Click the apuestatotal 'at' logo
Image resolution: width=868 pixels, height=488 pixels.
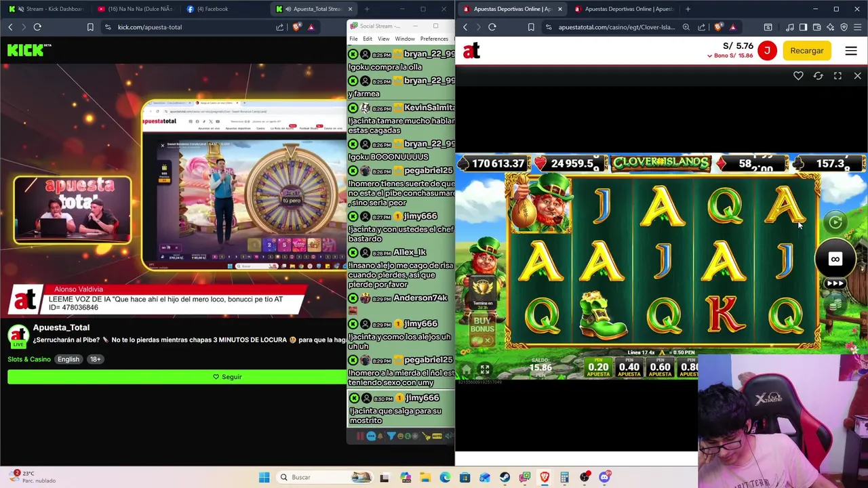[x=472, y=51]
